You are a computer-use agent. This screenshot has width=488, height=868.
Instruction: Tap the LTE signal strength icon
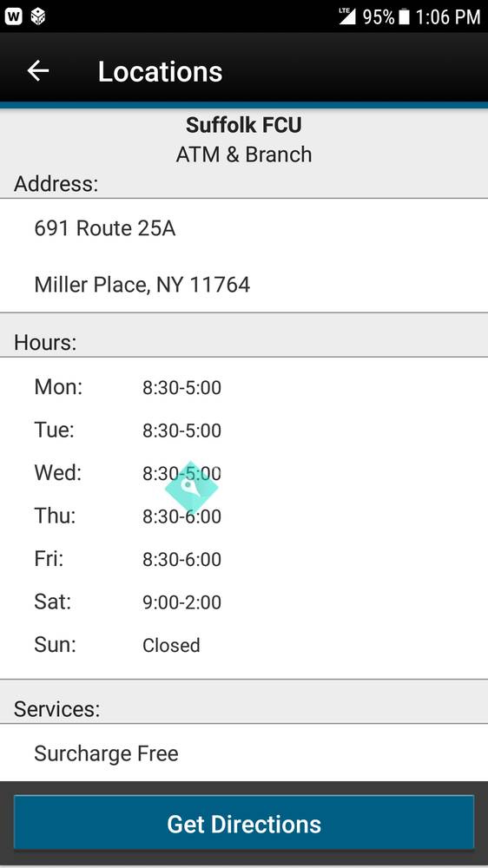point(347,16)
